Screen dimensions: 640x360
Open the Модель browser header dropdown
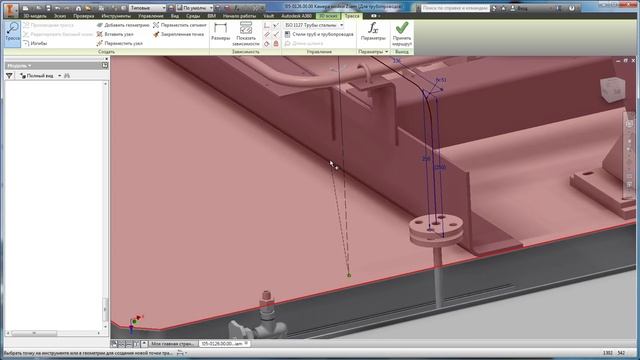click(19, 66)
